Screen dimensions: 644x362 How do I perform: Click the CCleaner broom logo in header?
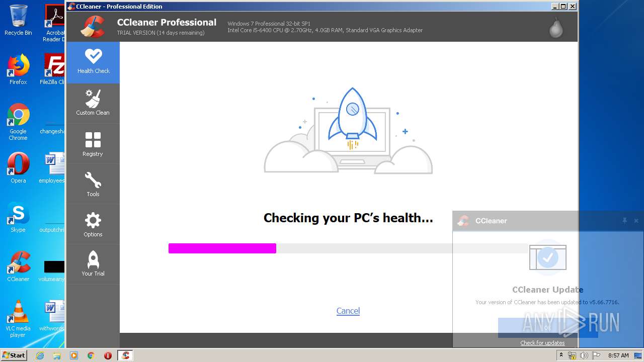pos(93,27)
